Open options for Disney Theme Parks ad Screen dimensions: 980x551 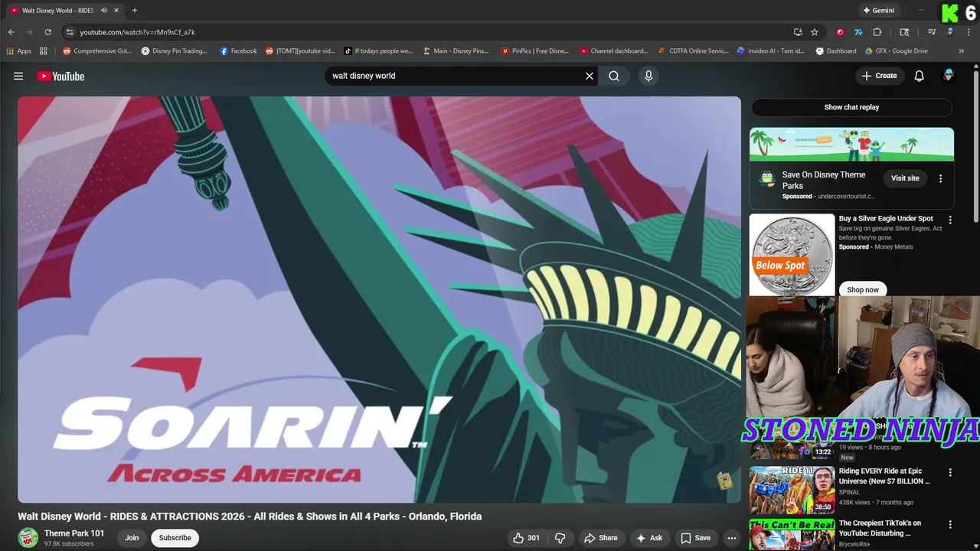click(x=941, y=178)
